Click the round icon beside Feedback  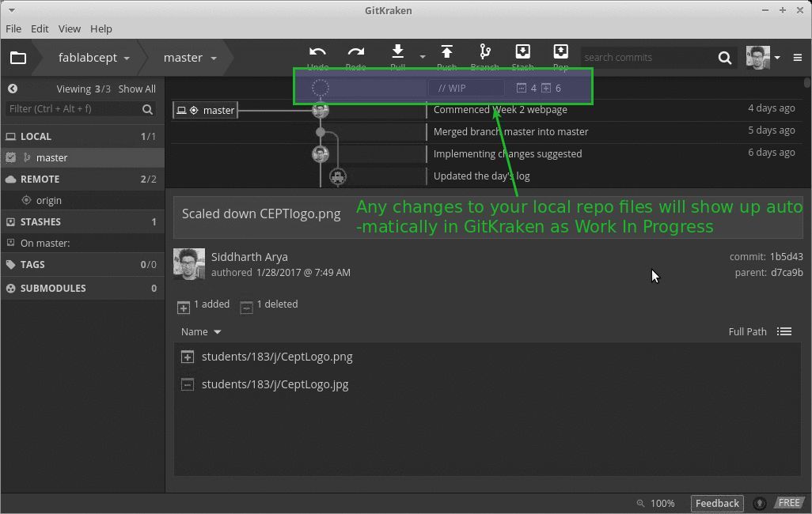(x=760, y=503)
